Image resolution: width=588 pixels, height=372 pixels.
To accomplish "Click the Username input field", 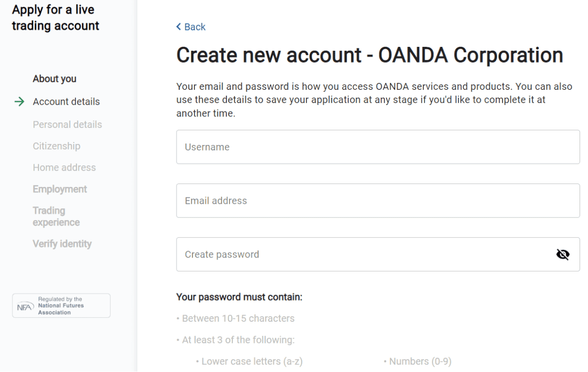I will point(378,147).
